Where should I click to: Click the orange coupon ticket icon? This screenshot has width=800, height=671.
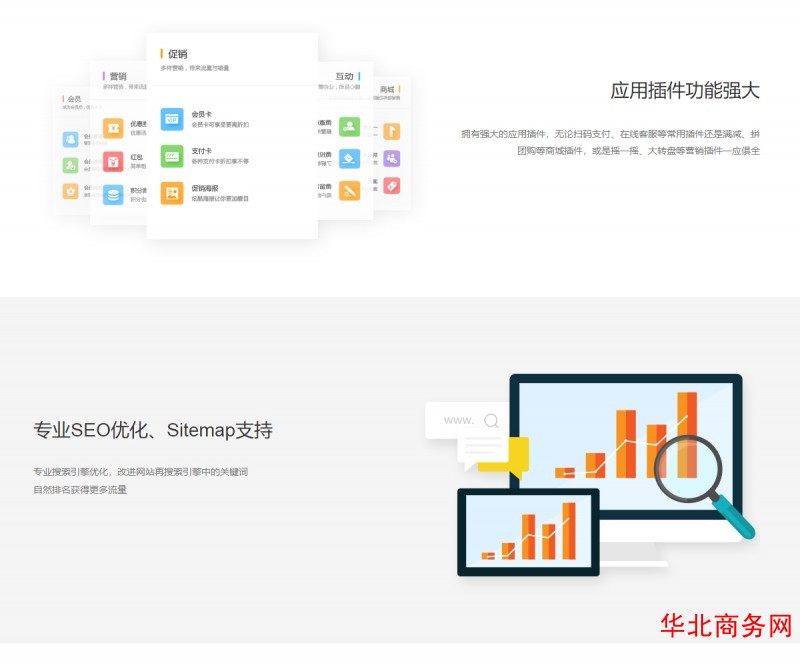pyautogui.click(x=113, y=127)
